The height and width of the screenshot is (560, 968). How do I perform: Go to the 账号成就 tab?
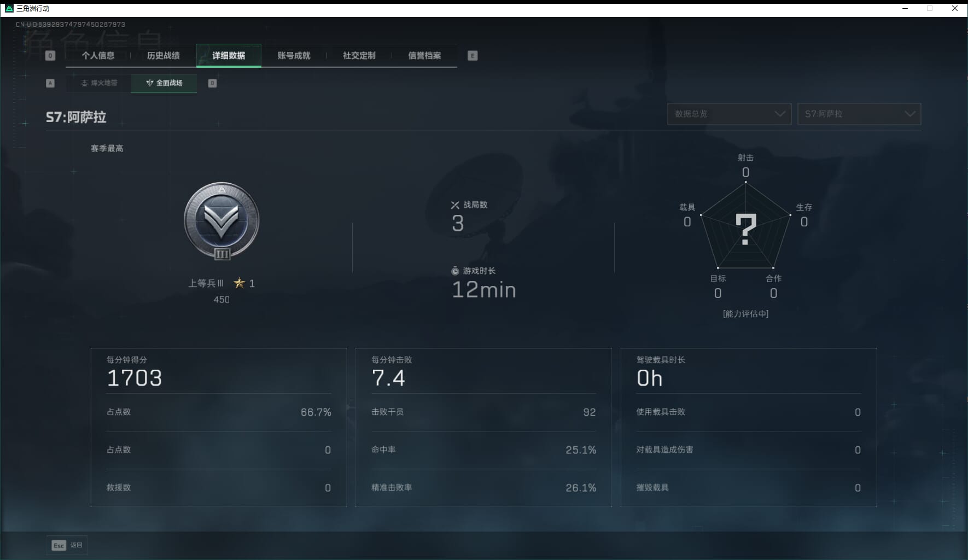coord(294,55)
